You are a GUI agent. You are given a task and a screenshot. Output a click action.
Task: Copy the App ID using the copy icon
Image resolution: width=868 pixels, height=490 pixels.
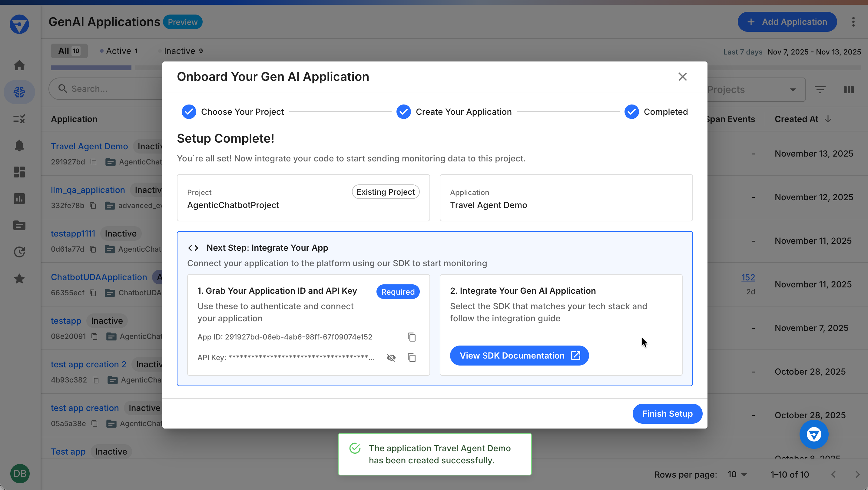coord(411,337)
